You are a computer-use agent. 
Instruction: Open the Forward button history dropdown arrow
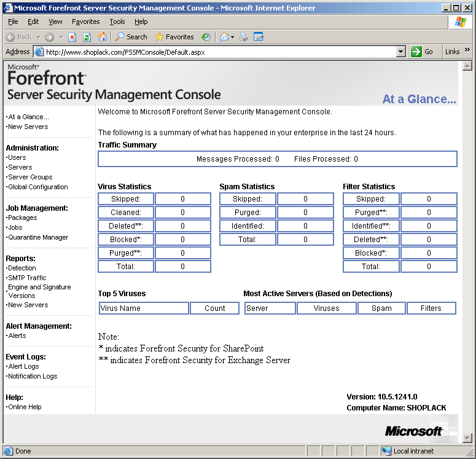tap(61, 37)
